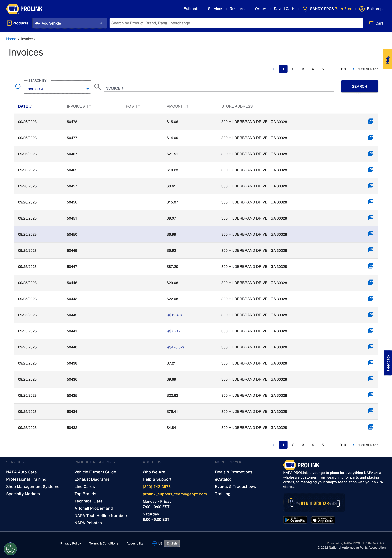Open PDF for invoice 50432

[371, 427]
